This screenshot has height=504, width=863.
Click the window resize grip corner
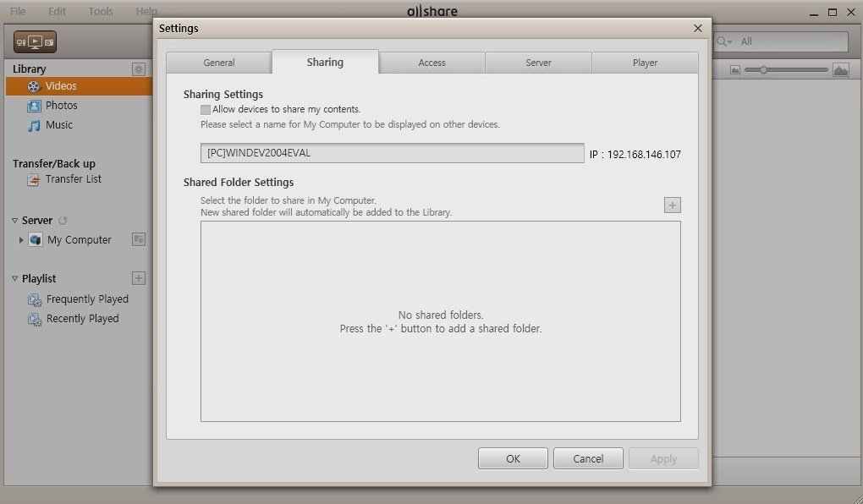[x=857, y=498]
